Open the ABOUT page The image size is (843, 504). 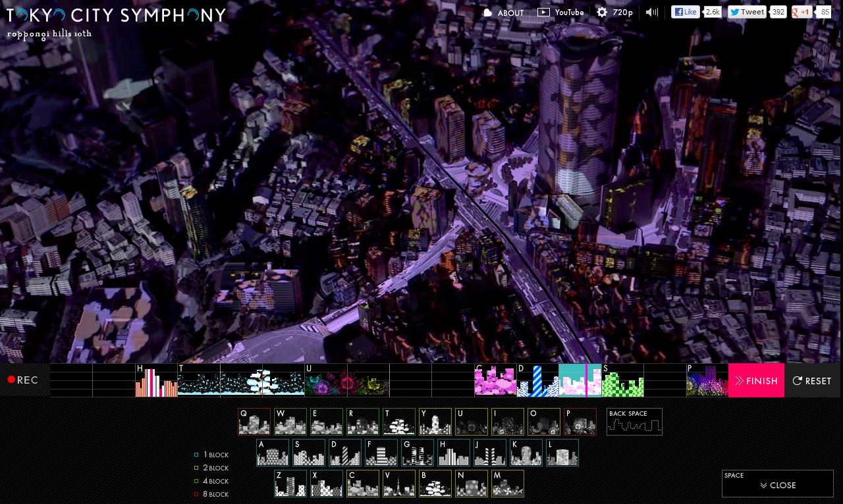point(504,13)
